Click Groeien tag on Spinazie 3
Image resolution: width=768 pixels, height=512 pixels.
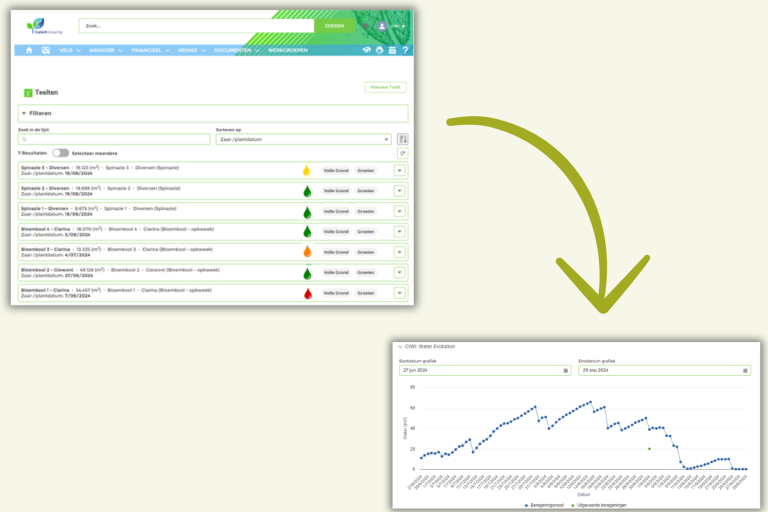point(366,171)
